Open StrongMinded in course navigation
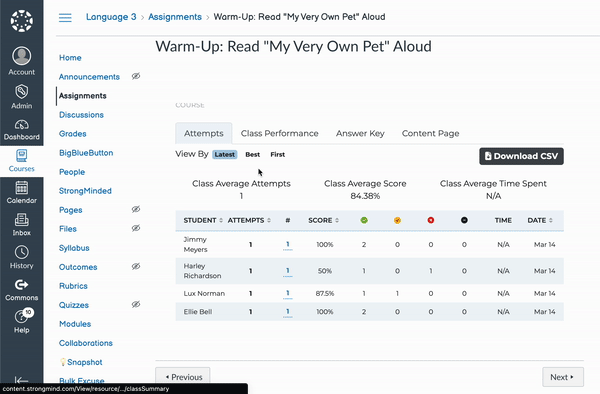 point(85,191)
